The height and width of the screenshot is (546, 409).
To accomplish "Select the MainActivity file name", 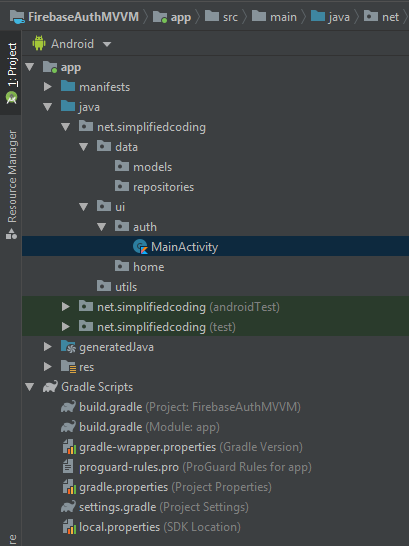I will 184,247.
